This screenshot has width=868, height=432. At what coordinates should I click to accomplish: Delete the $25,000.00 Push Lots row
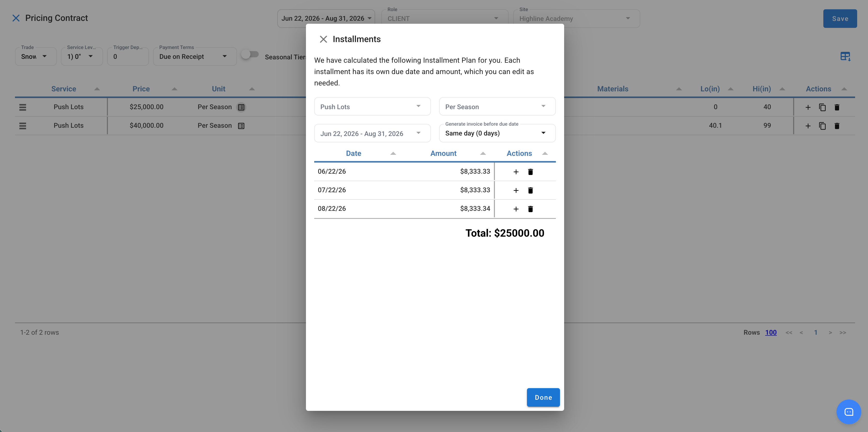(x=837, y=107)
